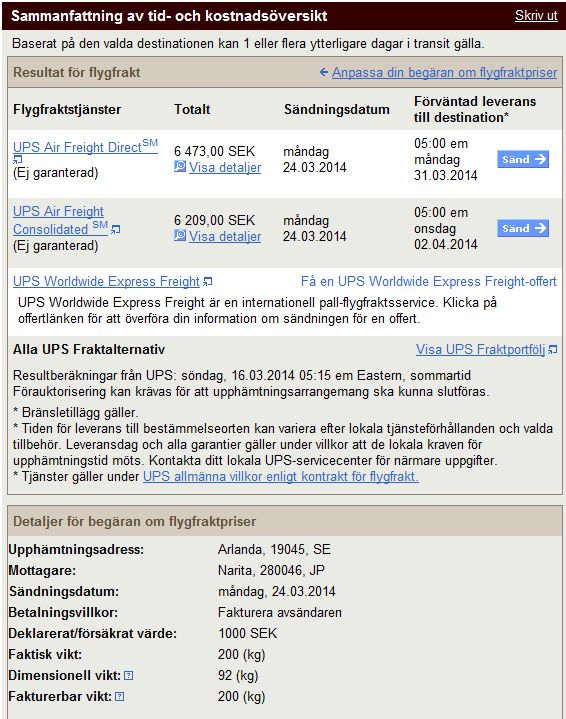566x719 pixels.
Task: Click the details icon beside 6 473,00 SEK
Action: click(180, 167)
